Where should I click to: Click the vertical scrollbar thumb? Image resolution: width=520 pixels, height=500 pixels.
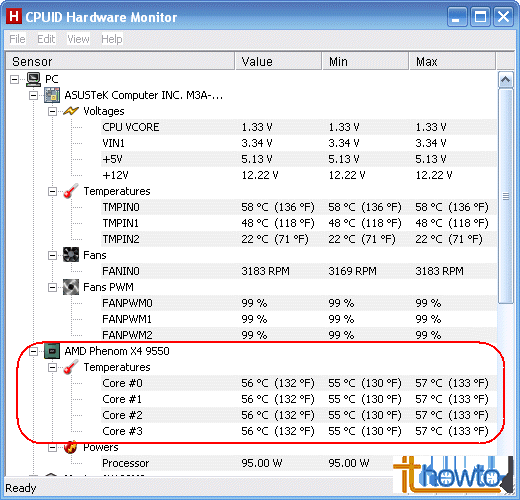click(506, 196)
